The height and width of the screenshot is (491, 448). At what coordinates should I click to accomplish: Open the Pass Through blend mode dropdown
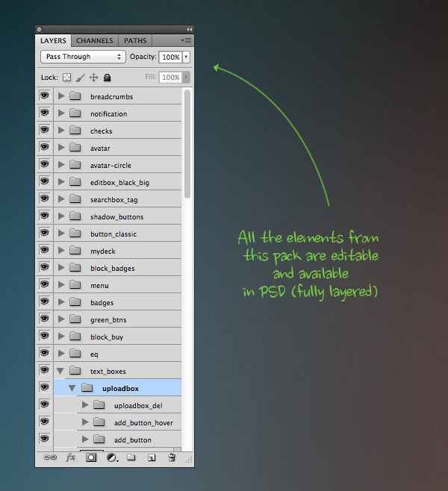(83, 57)
